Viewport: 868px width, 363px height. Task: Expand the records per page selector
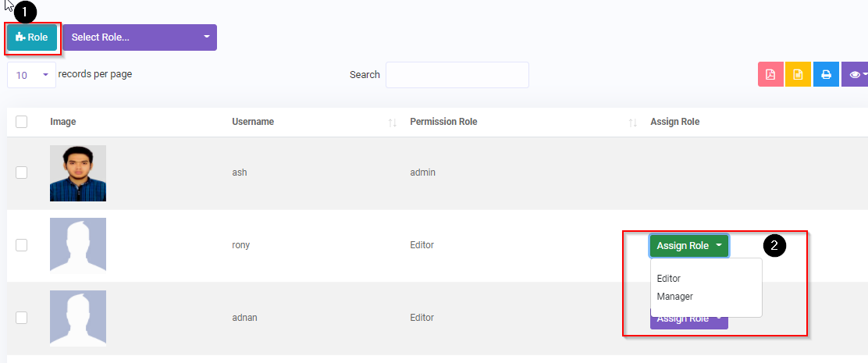point(31,75)
